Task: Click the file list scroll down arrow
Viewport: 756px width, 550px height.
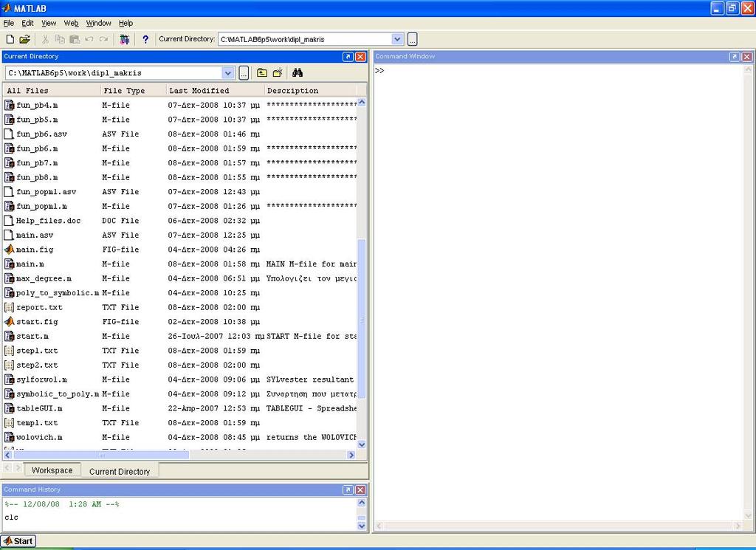Action: (362, 444)
